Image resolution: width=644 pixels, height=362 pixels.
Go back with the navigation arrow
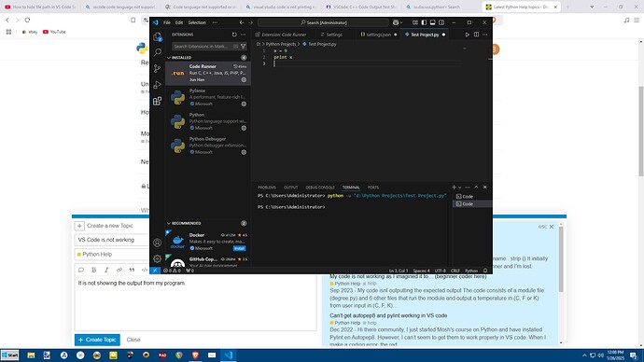(x=242, y=22)
